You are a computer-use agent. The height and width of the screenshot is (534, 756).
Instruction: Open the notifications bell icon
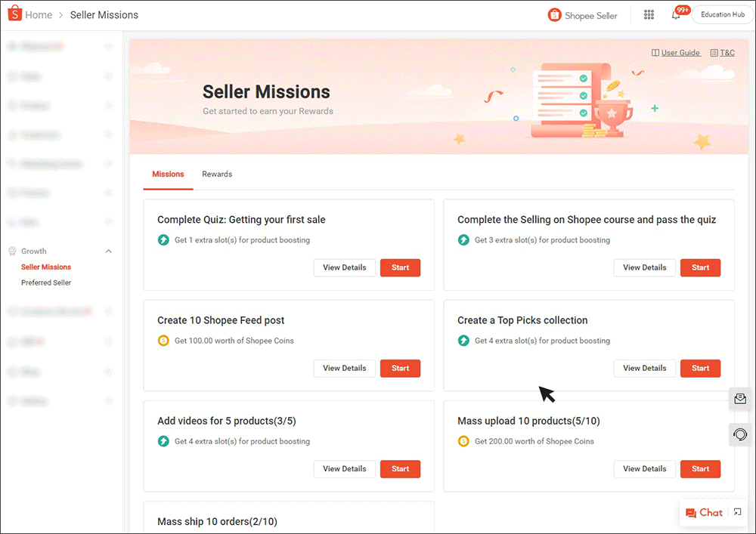point(676,15)
